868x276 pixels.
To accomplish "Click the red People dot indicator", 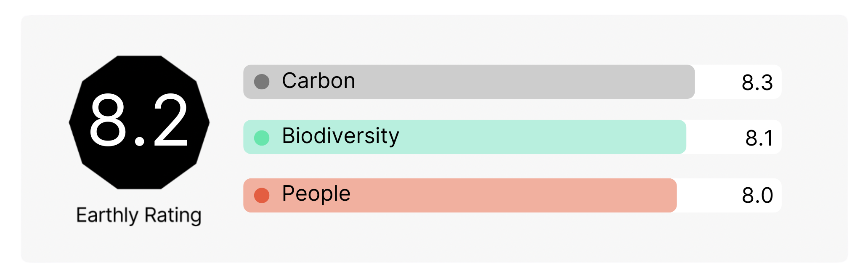I will 262,195.
